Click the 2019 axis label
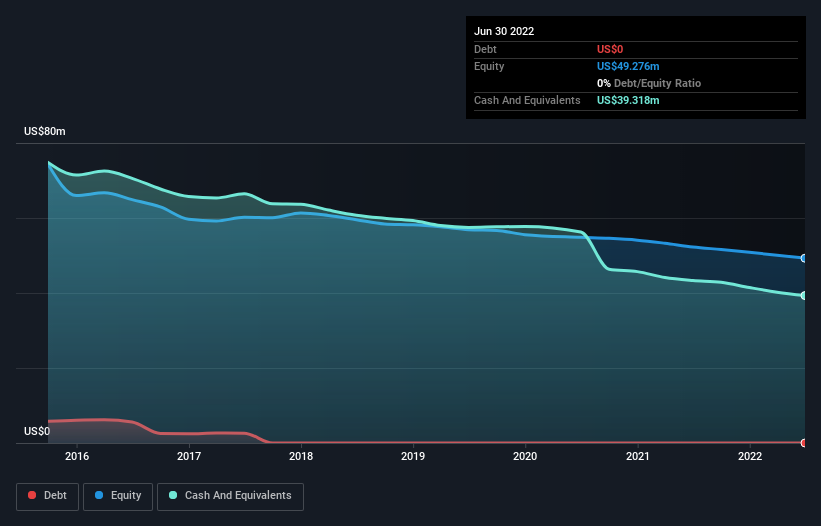Image resolution: width=821 pixels, height=526 pixels. [413, 456]
